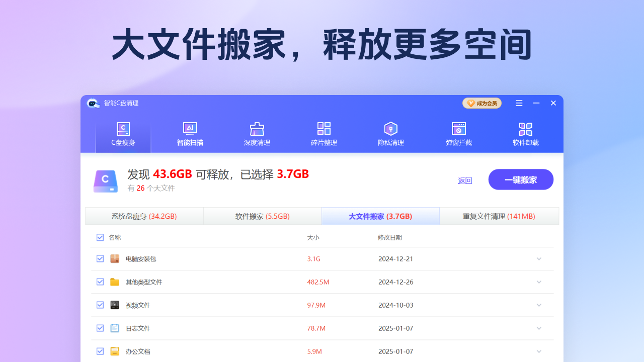Open the hamburger menu in title bar
The height and width of the screenshot is (362, 644).
519,103
